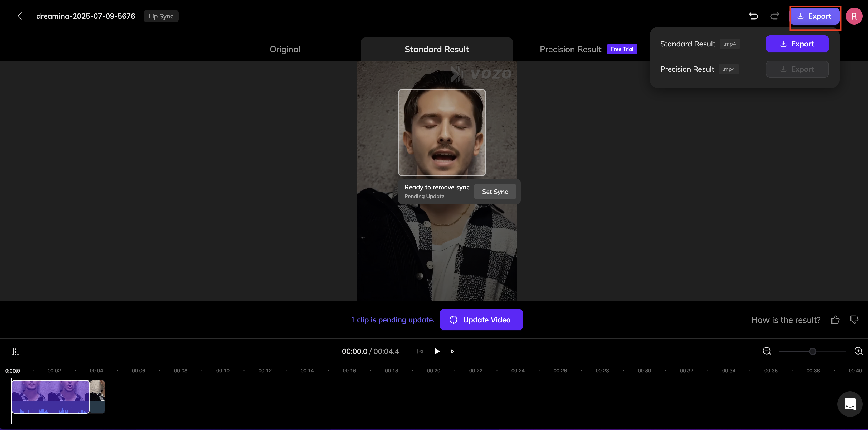Click Update Video to apply pending changes

[481, 319]
